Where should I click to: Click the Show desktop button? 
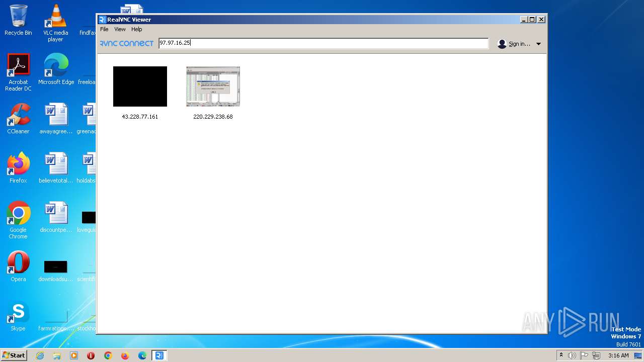[638, 355]
